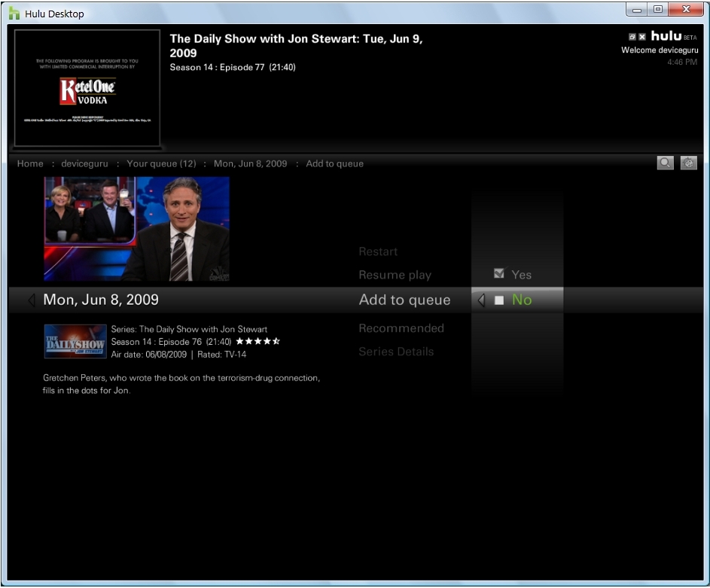Click the Season 14 : Episode 76 text

(x=156, y=342)
